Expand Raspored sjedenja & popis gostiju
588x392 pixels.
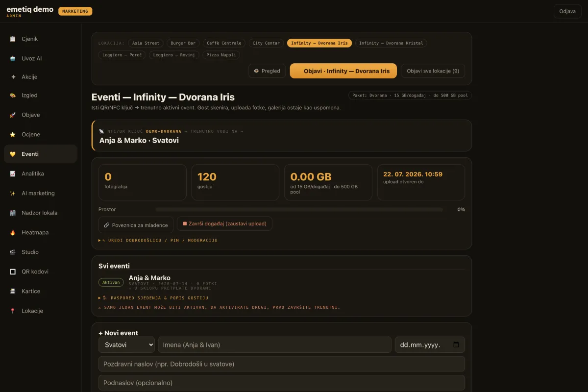(153, 298)
